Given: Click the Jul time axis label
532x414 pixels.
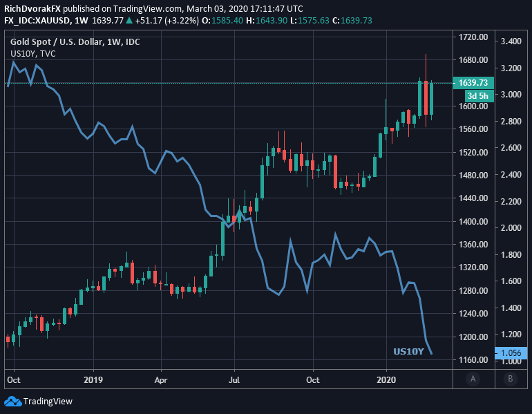Looking at the screenshot, I should click(x=234, y=379).
